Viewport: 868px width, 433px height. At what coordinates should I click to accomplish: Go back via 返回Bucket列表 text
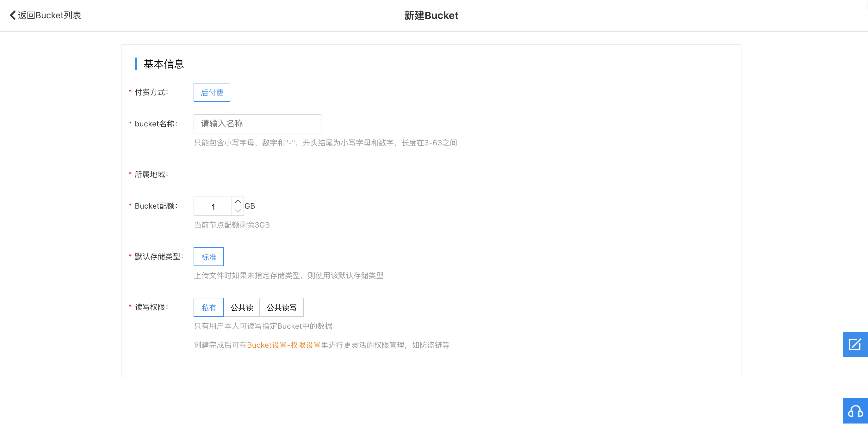pos(49,15)
